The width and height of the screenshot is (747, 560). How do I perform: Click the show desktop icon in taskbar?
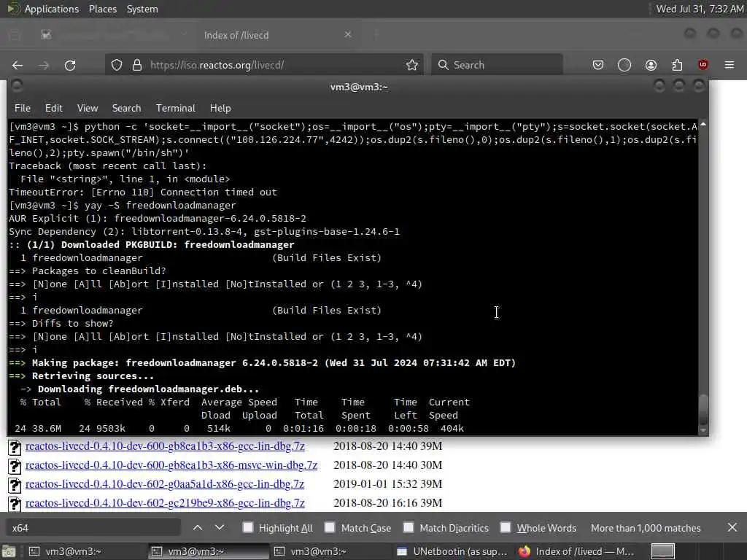tap(9, 552)
